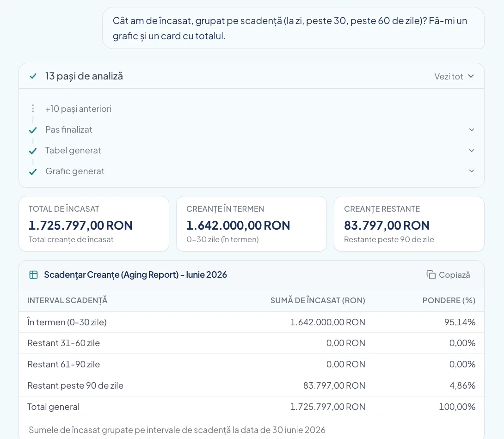The width and height of the screenshot is (504, 439).
Task: Click the Interval scadență column header
Action: 68,300
